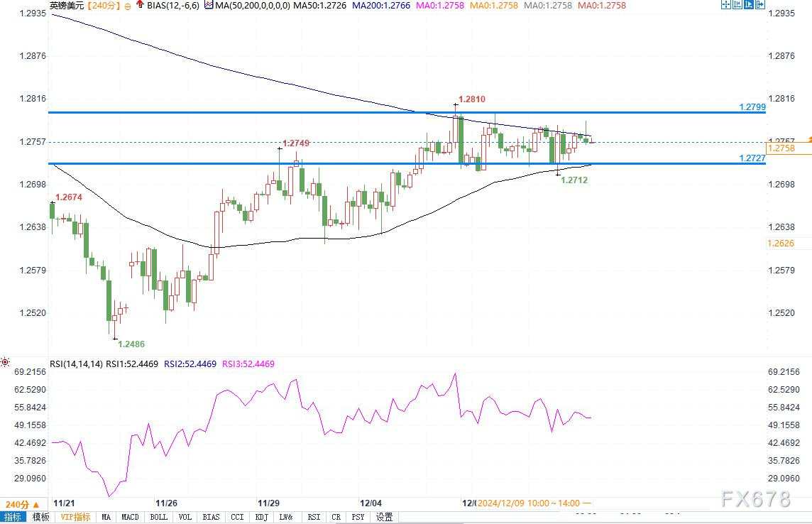Click the RSI(14,14,14) indicator label

coord(76,364)
